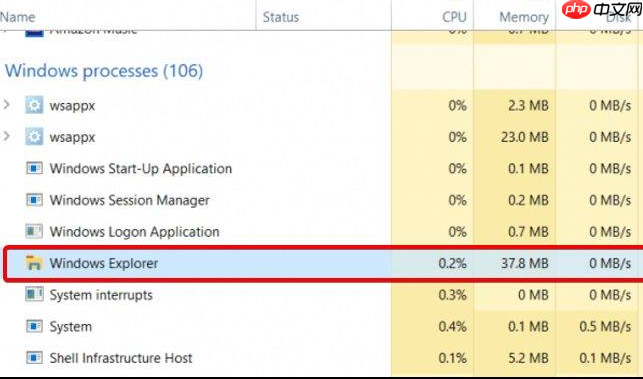Select the 'Windows Explorer' process name

point(104,263)
